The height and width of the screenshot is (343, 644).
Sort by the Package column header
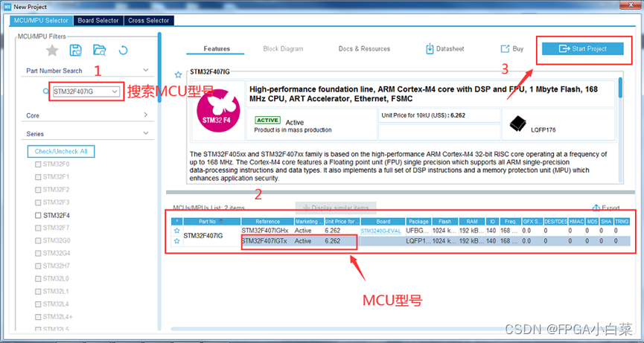coord(418,222)
